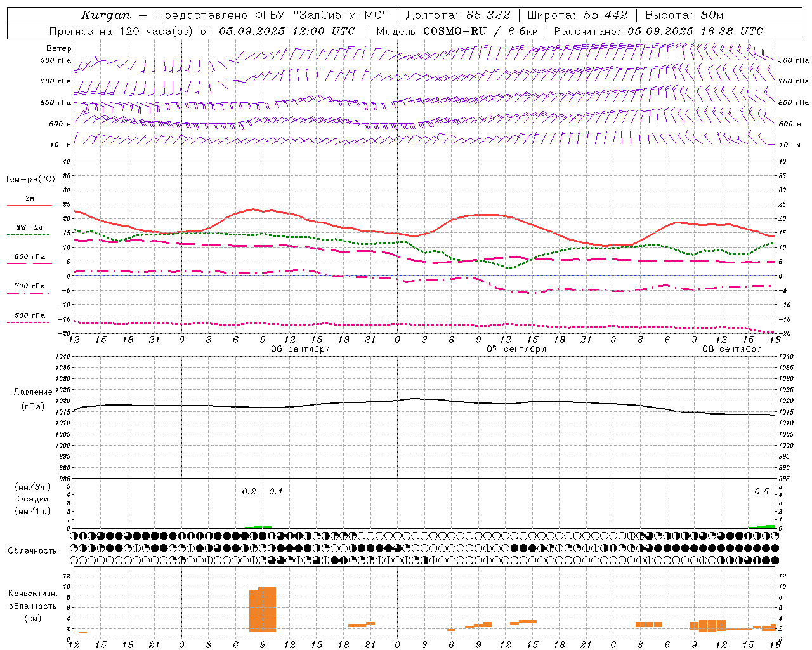Click the '08 сентября' date label
Viewport: 812px width, 650px height.
pos(732,349)
